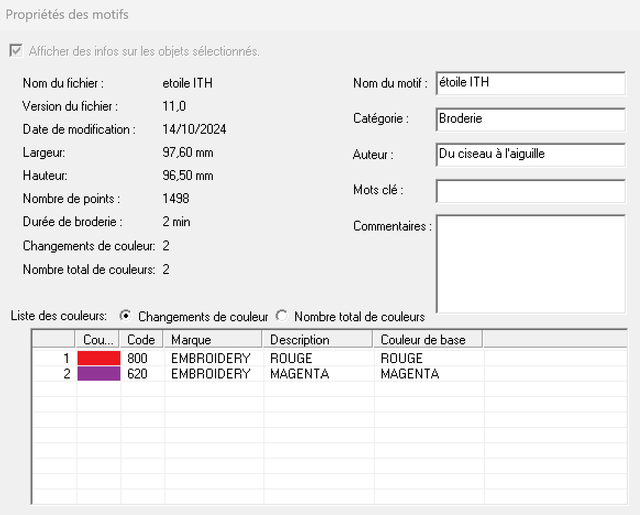Click file version value '11,0'
Viewport: 640px width, 515px height.
(x=174, y=107)
